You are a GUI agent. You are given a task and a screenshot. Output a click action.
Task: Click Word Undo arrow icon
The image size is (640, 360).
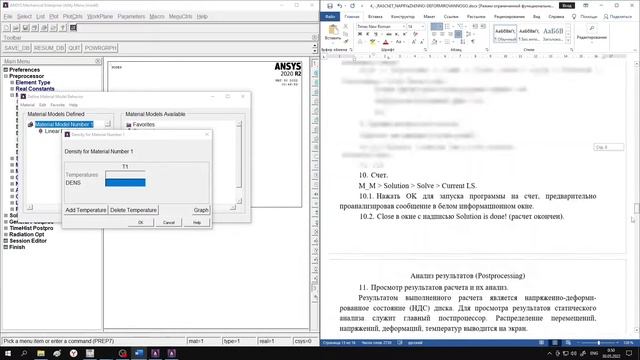click(340, 6)
